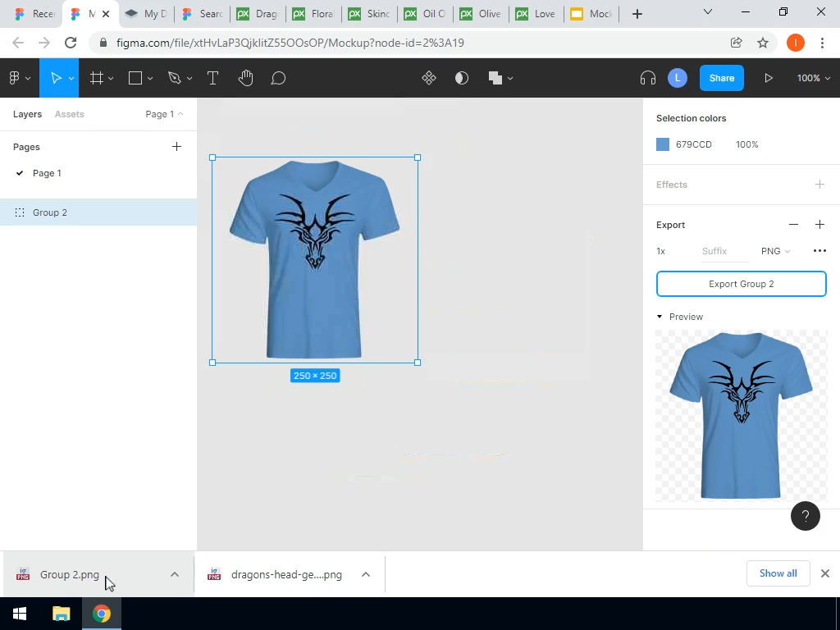Click Export Group 2 button
The height and width of the screenshot is (630, 840).
tap(741, 284)
